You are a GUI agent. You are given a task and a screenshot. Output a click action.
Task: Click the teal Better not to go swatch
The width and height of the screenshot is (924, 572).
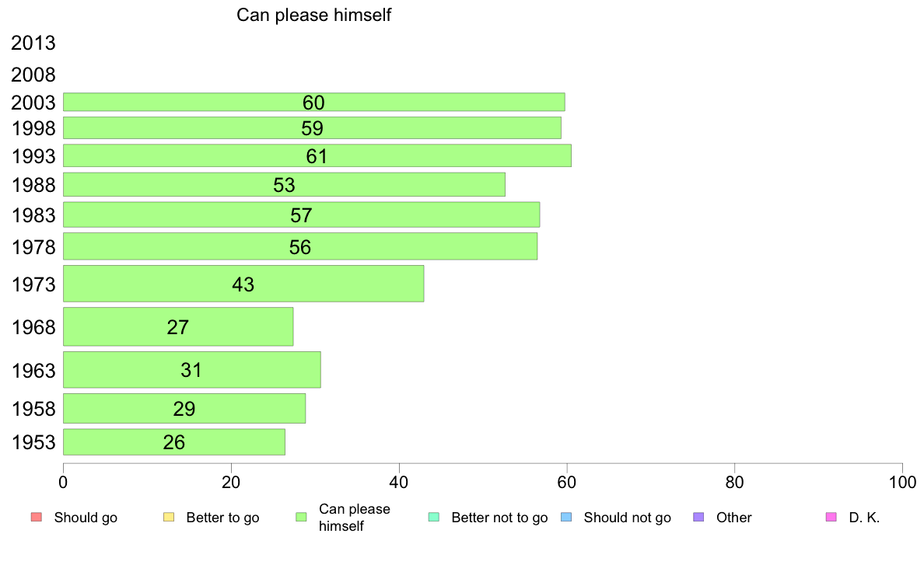point(434,518)
